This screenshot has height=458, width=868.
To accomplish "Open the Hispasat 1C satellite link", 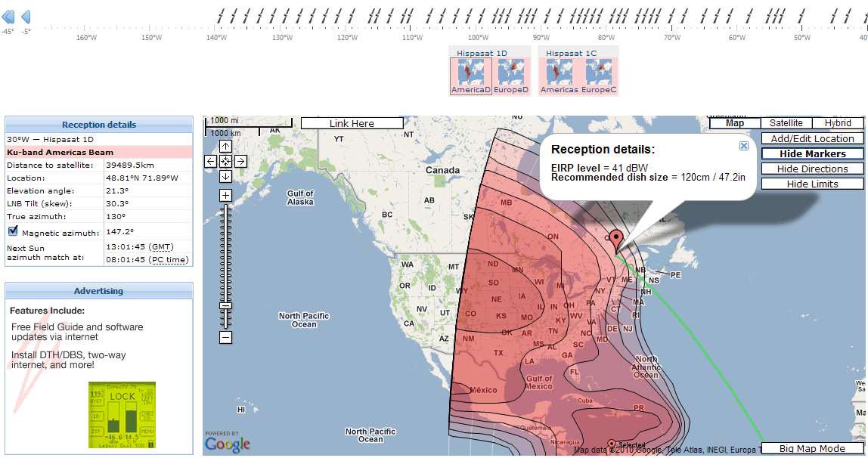I will tap(572, 53).
